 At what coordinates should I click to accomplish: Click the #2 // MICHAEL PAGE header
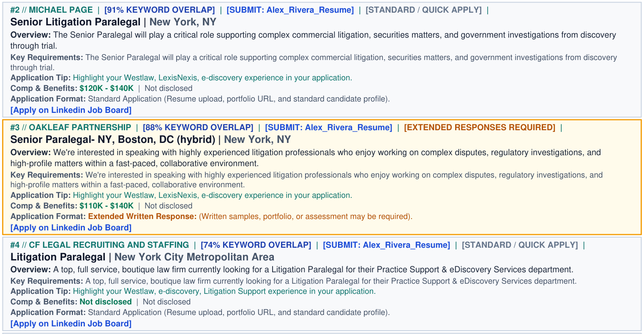click(x=52, y=10)
